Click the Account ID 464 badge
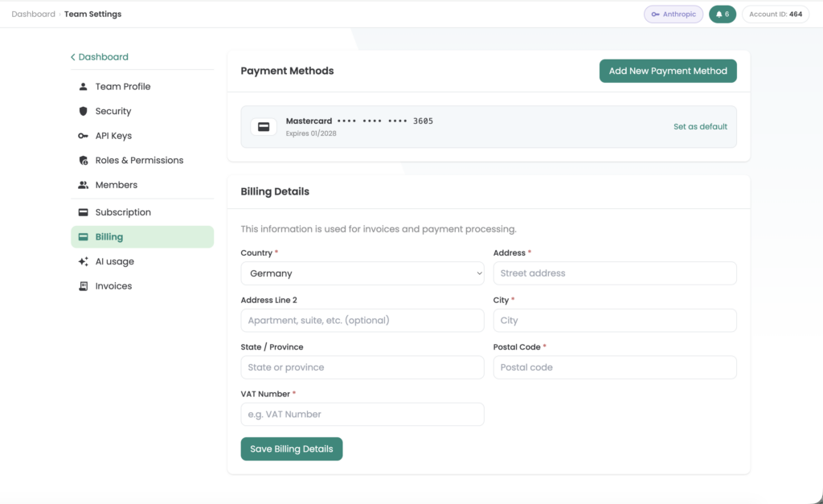The image size is (823, 504). coord(776,14)
